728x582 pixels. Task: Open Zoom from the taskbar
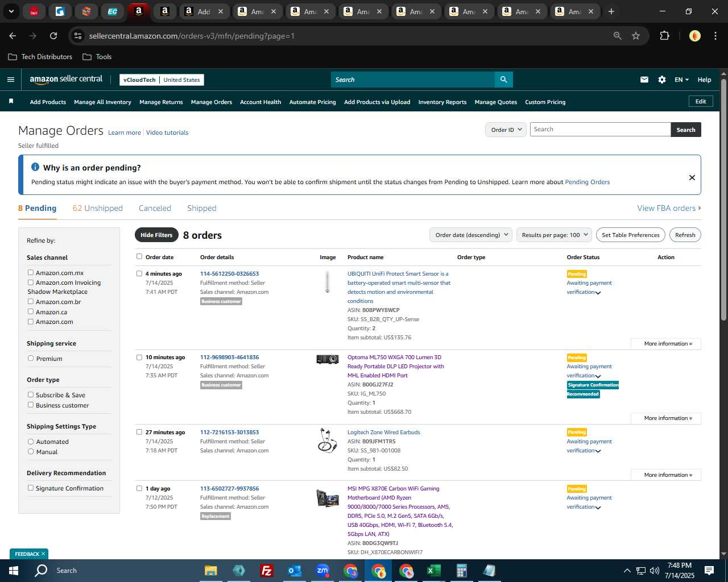point(322,571)
